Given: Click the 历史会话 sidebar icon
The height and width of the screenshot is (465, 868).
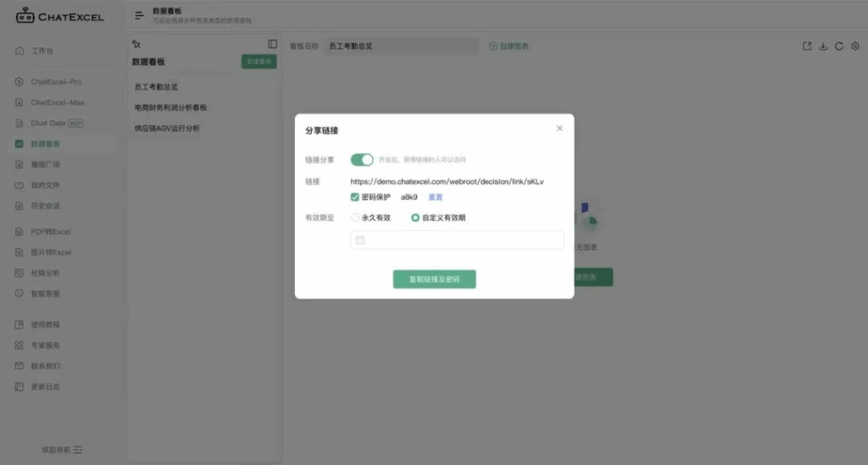Looking at the screenshot, I should click(x=19, y=206).
